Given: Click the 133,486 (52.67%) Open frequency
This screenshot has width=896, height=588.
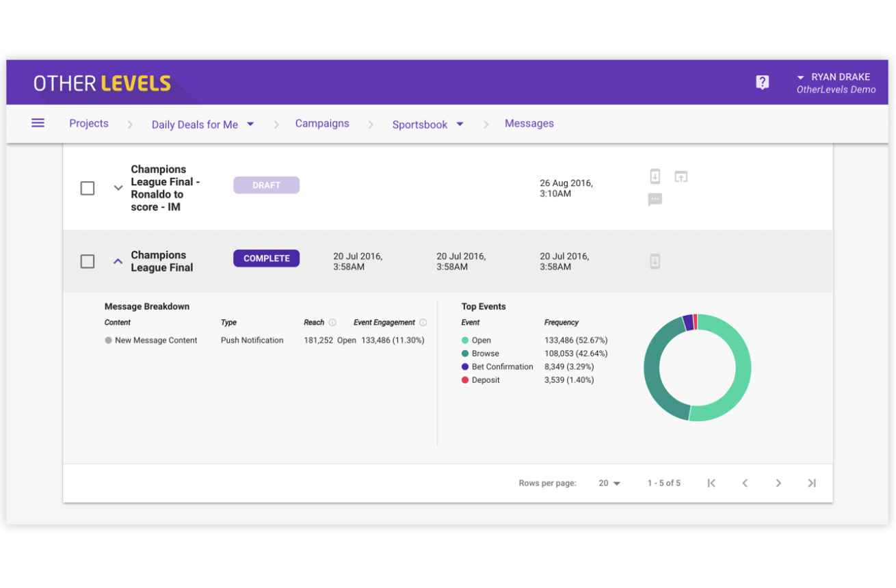Looking at the screenshot, I should [x=576, y=340].
